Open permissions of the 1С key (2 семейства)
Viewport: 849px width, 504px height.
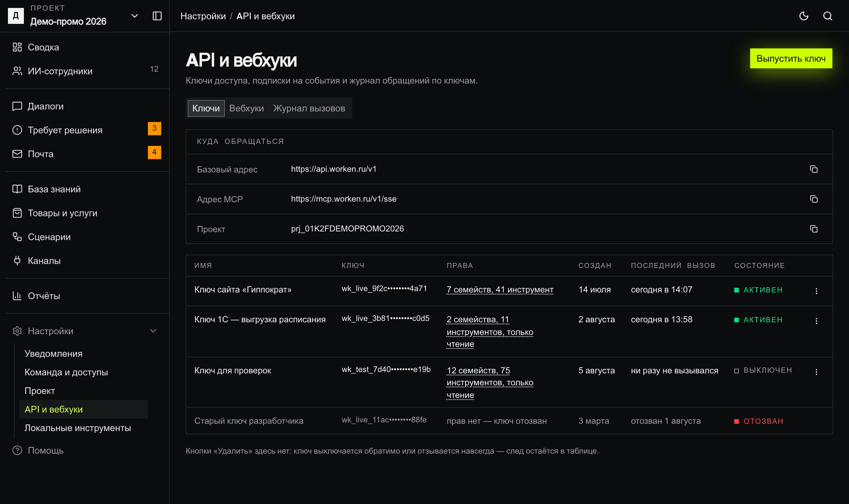pyautogui.click(x=490, y=332)
